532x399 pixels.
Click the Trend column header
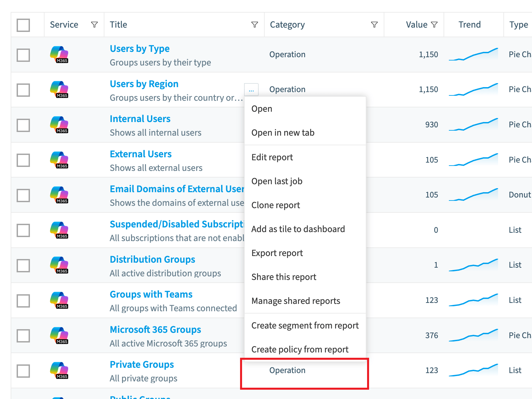(x=469, y=25)
